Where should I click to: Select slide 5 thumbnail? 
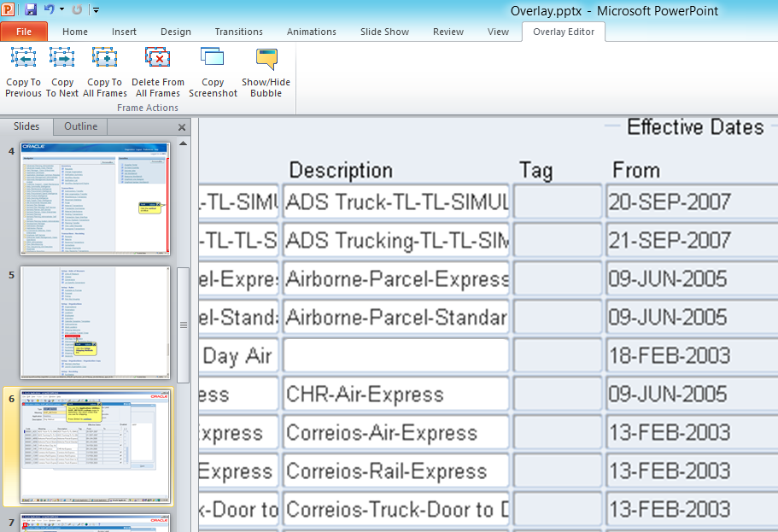95,323
